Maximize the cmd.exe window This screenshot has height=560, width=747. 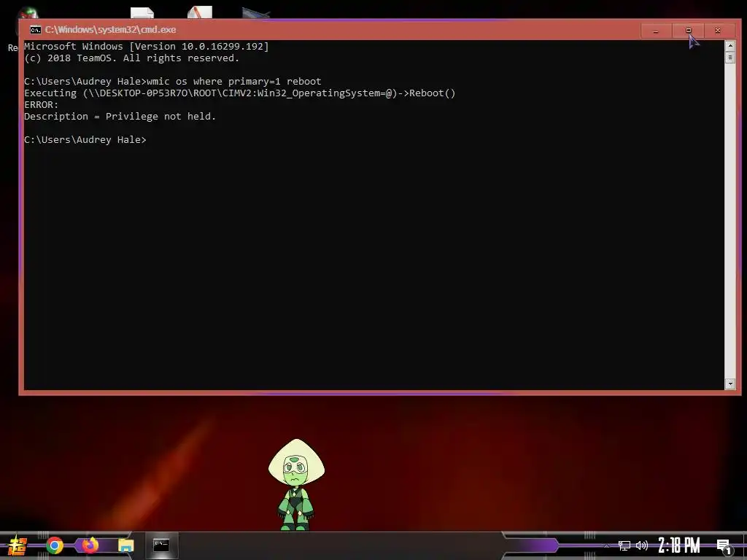coord(688,31)
